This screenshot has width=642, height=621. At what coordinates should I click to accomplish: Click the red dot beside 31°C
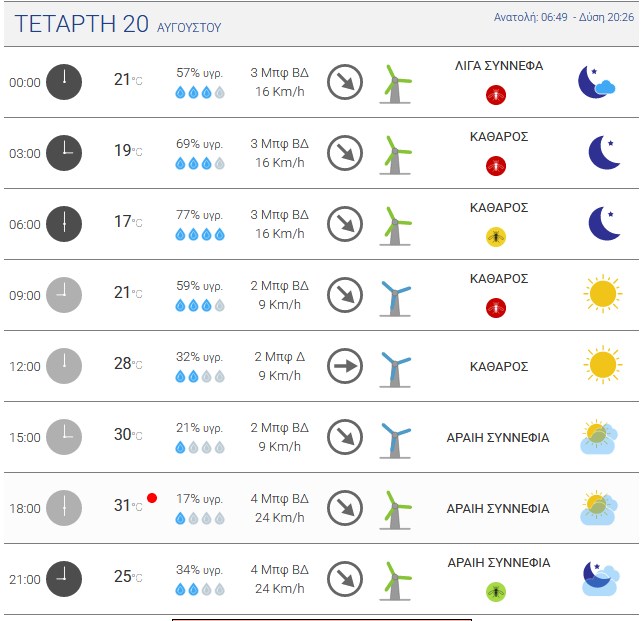pos(152,498)
